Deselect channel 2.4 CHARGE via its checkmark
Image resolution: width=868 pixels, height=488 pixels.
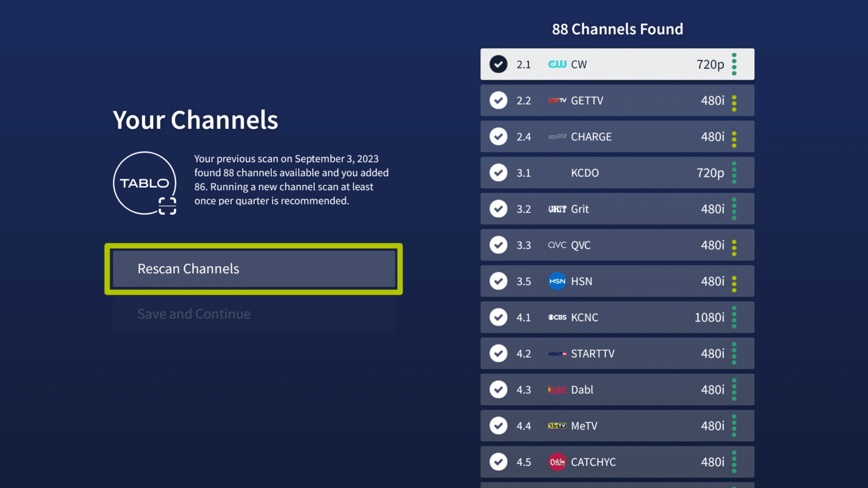pos(498,136)
